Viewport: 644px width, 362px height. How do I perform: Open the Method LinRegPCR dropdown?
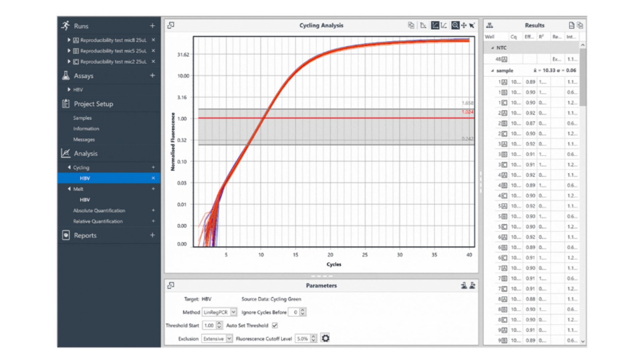click(233, 312)
